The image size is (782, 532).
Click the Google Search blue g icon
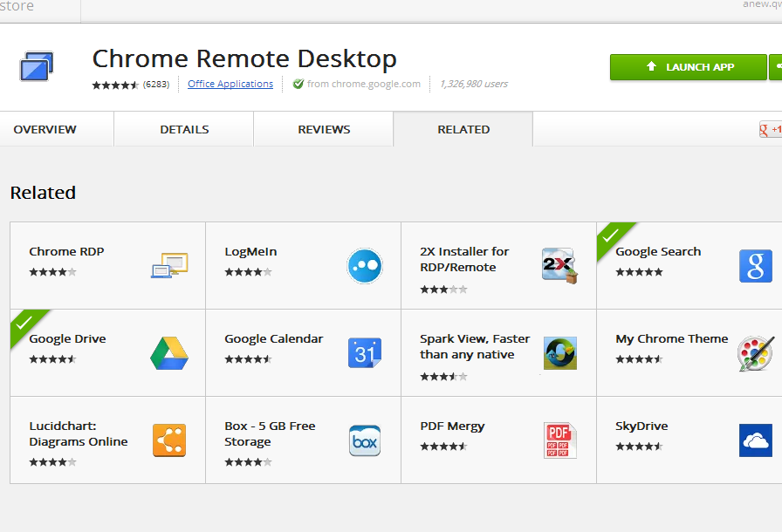click(x=756, y=266)
